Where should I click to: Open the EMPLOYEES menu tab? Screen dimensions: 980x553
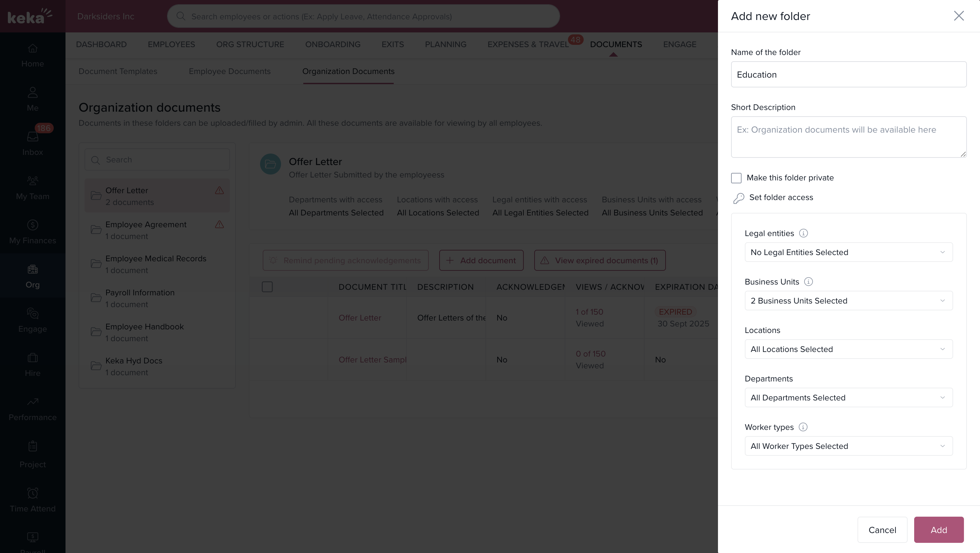point(171,45)
